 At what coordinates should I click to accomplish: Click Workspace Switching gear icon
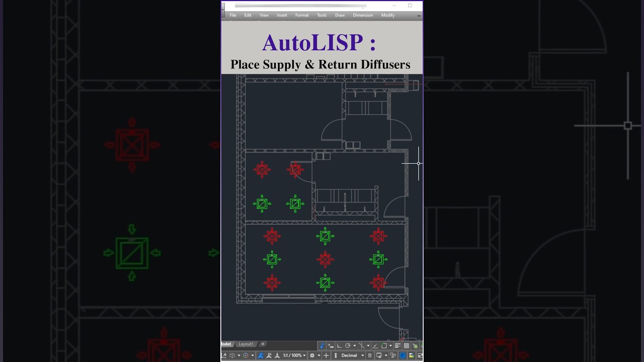[x=312, y=355]
